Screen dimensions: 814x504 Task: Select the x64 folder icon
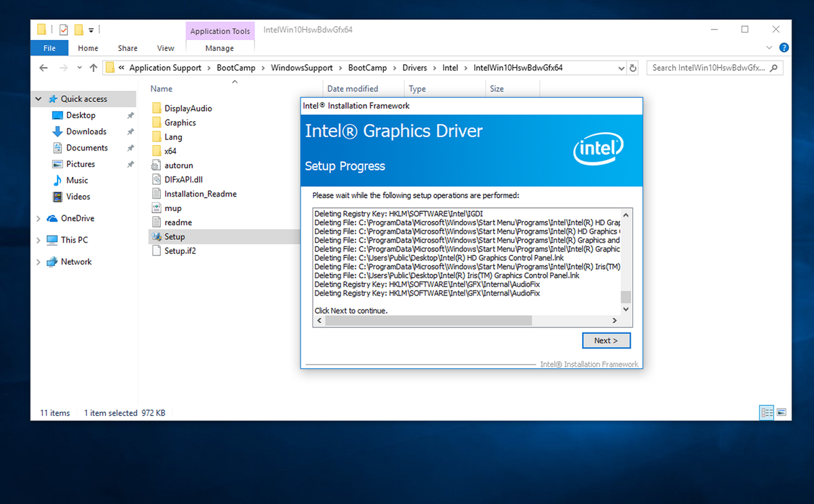[157, 151]
